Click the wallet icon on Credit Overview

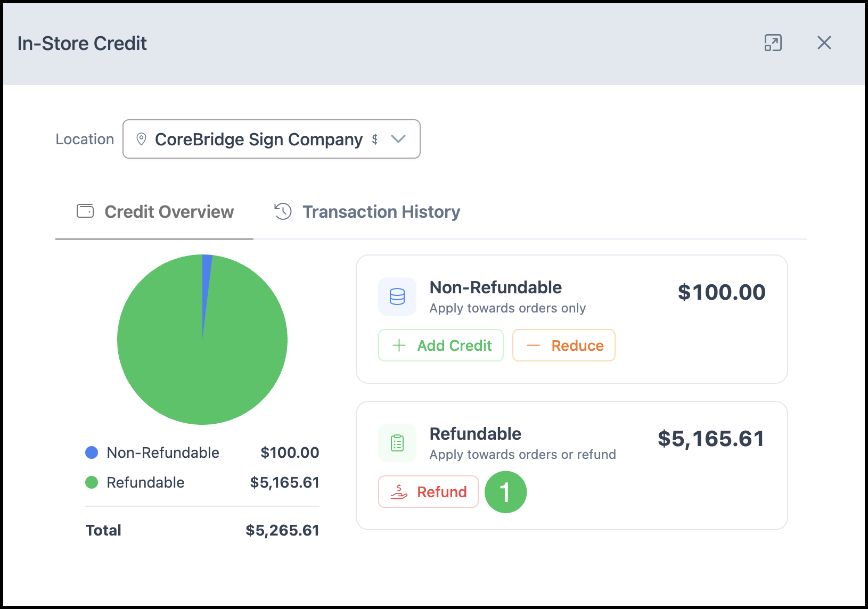tap(85, 211)
